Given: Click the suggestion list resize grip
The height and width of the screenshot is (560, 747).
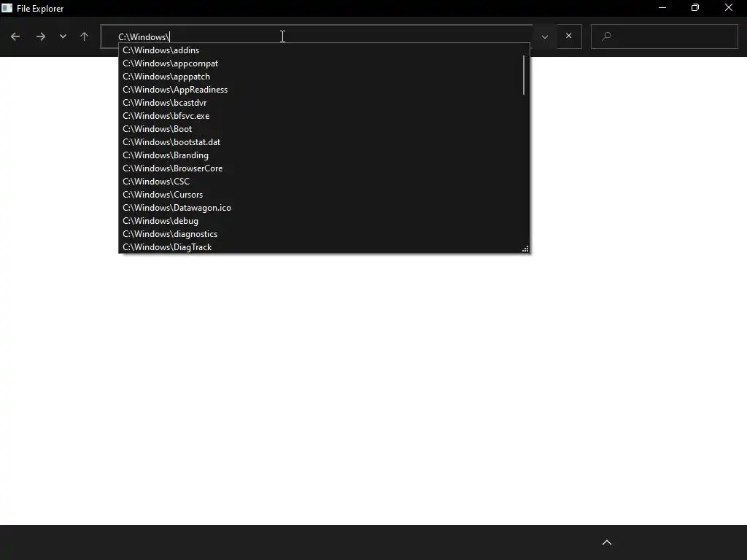Looking at the screenshot, I should (525, 249).
